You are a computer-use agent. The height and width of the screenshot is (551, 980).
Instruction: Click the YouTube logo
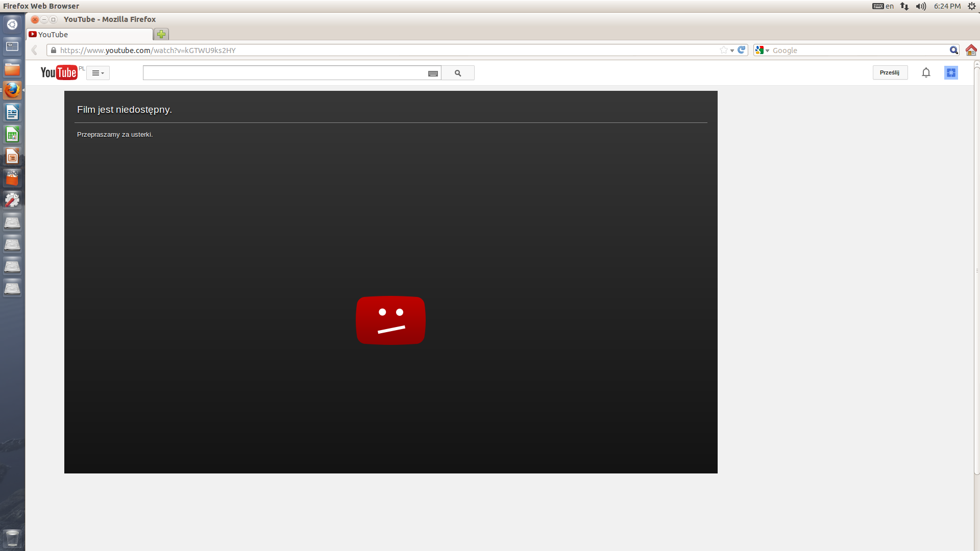pos(59,72)
